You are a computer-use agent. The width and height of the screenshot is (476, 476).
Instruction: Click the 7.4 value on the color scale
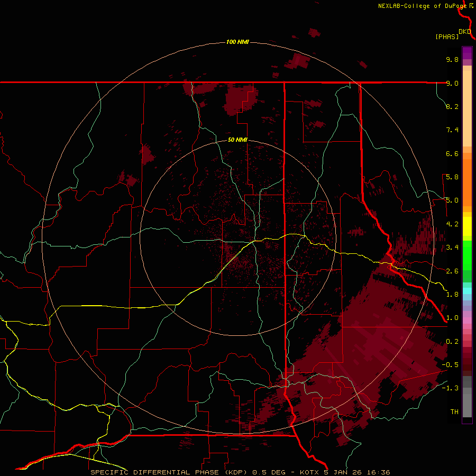pos(452,130)
